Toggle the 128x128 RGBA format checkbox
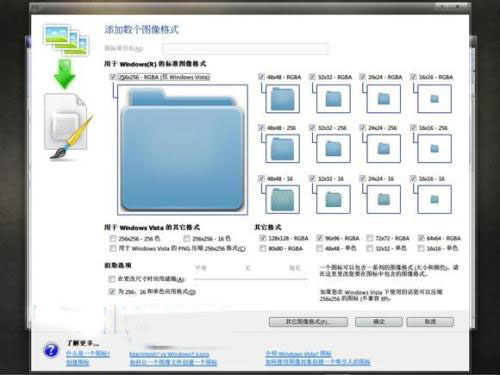 pyautogui.click(x=263, y=238)
